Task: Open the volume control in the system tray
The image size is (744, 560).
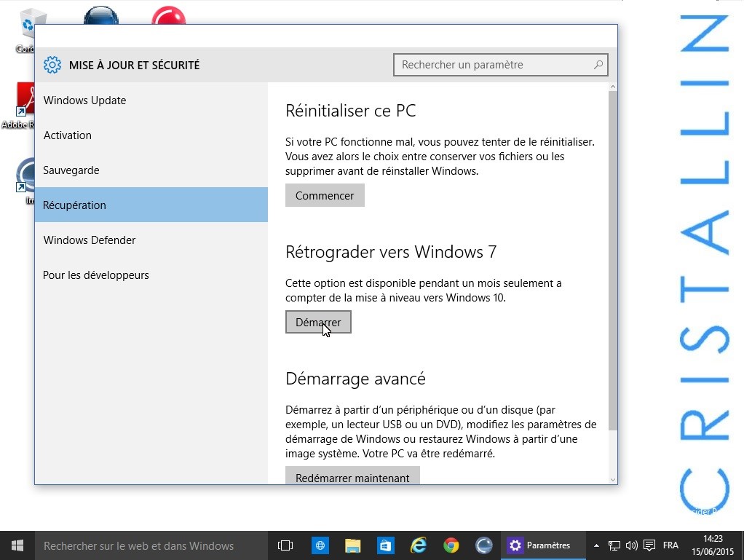Action: 632,545
